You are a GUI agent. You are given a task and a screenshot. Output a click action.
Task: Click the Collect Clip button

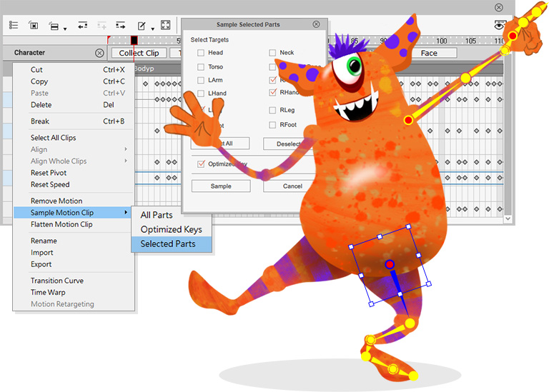pos(139,53)
